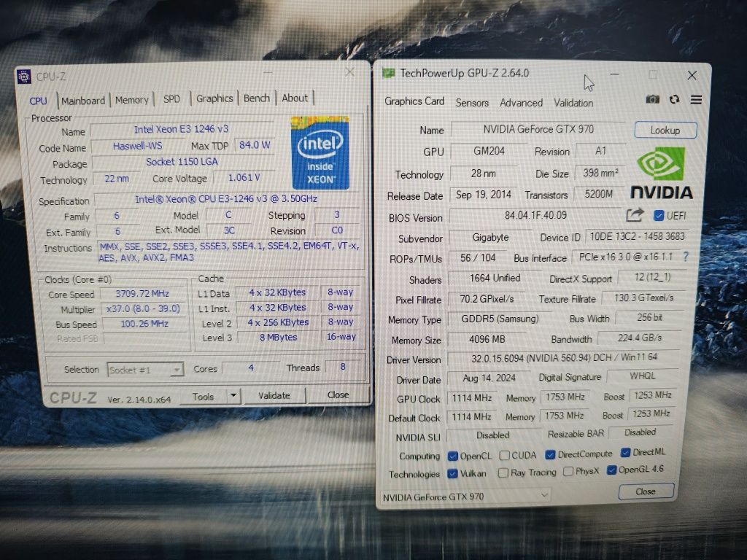Open the Advanced tab in GPU-Z

coord(521,102)
